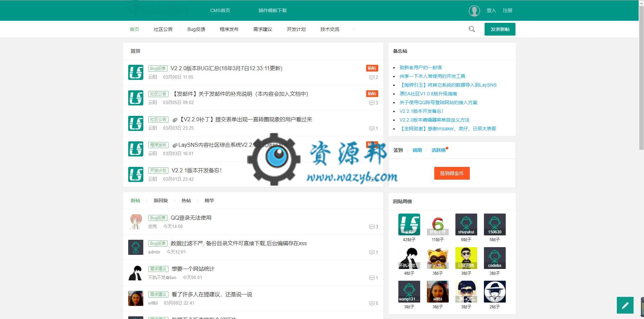Switch to the 精华 tab
This screenshot has height=319, width=644.
[209, 200]
